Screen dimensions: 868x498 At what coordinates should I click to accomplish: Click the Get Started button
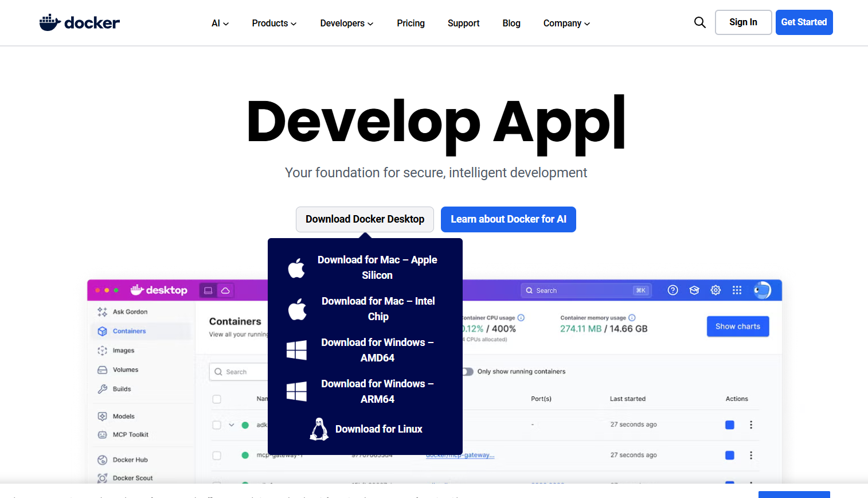tap(804, 22)
